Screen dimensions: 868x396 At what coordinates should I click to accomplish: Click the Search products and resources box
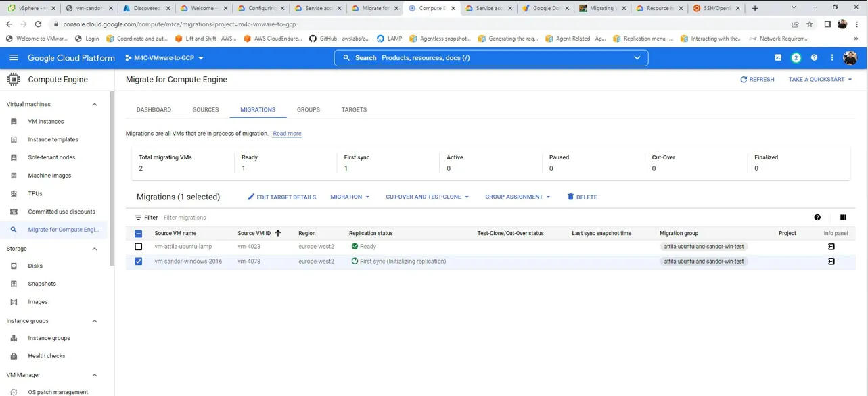491,58
